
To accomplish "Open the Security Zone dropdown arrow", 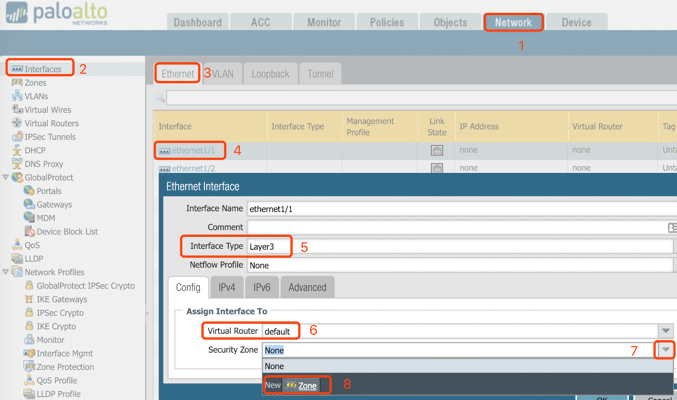I will pyautogui.click(x=665, y=350).
